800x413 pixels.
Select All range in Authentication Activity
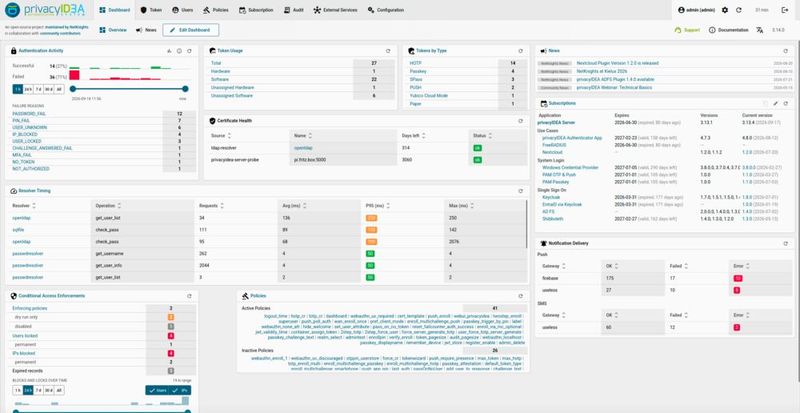coord(59,89)
